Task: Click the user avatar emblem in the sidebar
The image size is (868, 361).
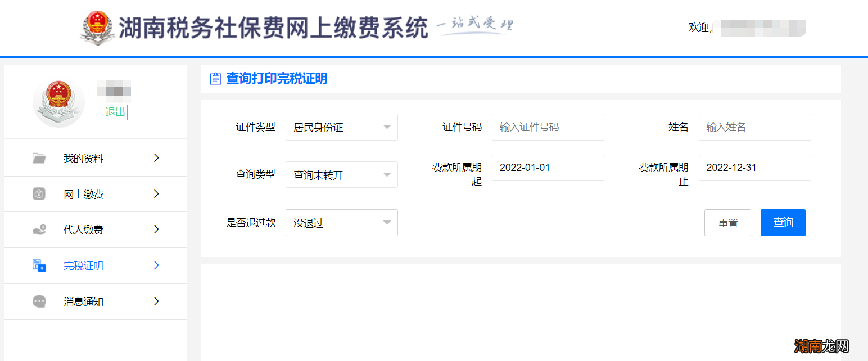Action: 58,102
